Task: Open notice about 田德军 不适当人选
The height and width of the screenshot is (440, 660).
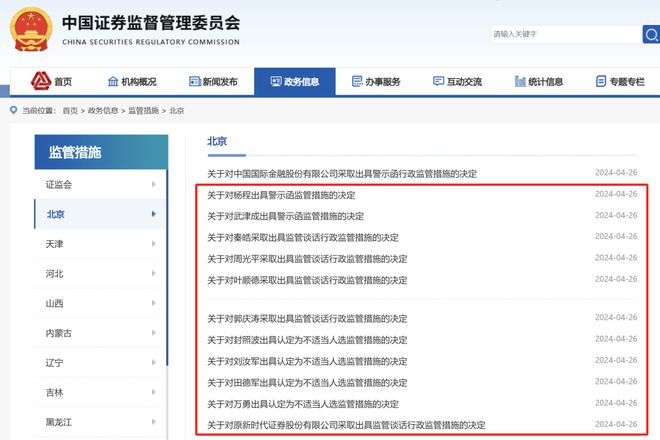Action: [307, 383]
